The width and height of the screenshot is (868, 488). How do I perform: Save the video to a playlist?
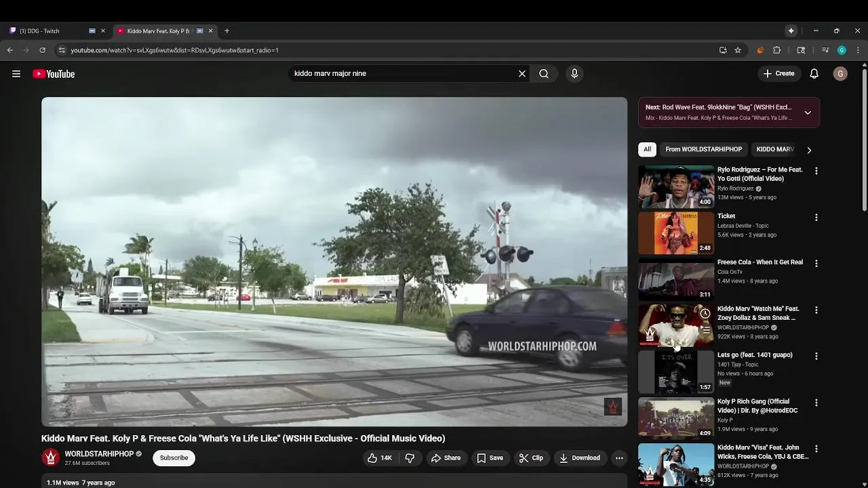(x=490, y=458)
